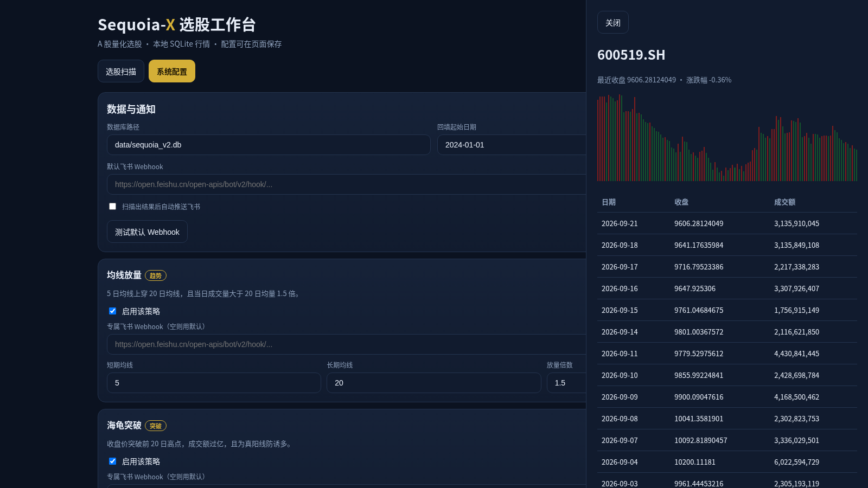This screenshot has height=488, width=868.
Task: Click closing price 9761.04684675
Action: coord(699,310)
